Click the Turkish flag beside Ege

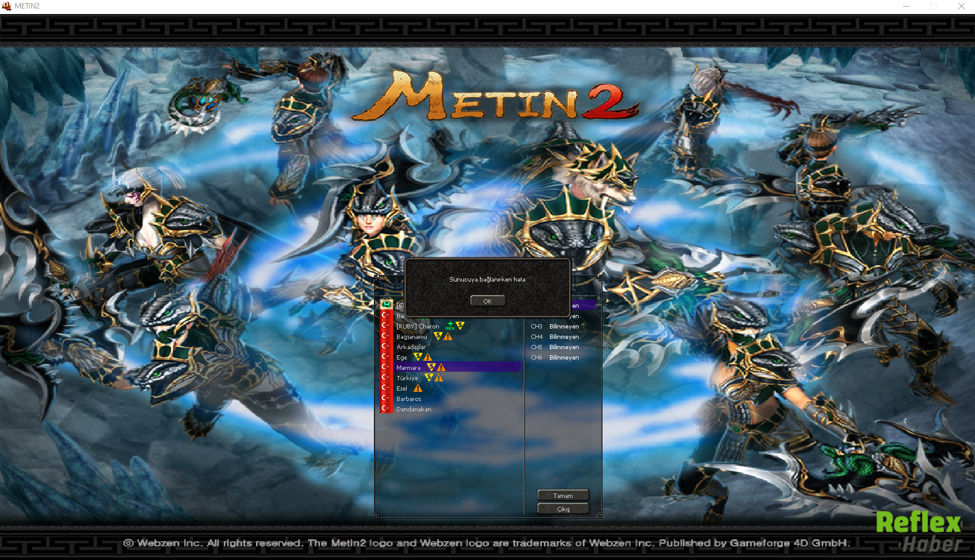point(386,357)
